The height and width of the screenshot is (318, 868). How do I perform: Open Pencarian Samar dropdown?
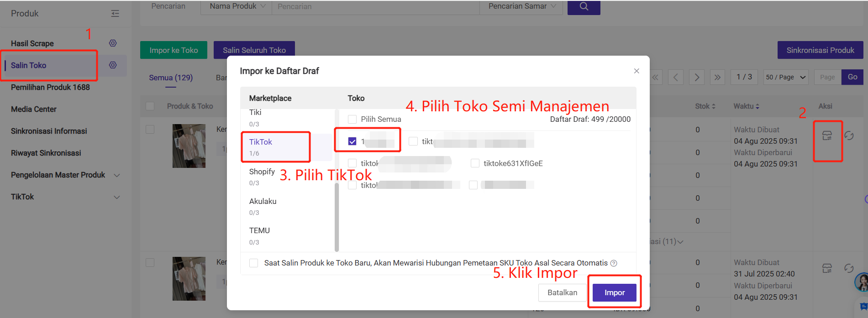(521, 6)
